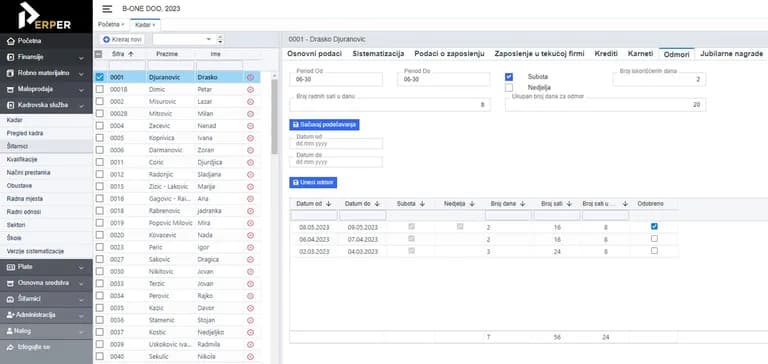Click the Unesi odmor button
Image resolution: width=768 pixels, height=364 pixels.
tap(313, 183)
